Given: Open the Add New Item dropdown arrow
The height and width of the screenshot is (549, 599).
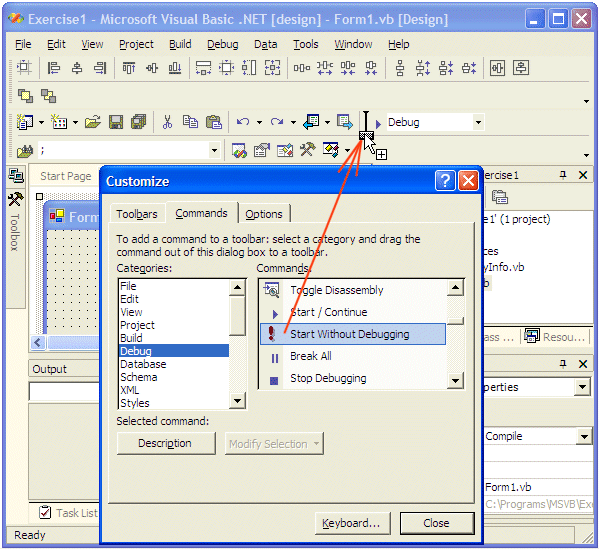Looking at the screenshot, I should tap(75, 123).
